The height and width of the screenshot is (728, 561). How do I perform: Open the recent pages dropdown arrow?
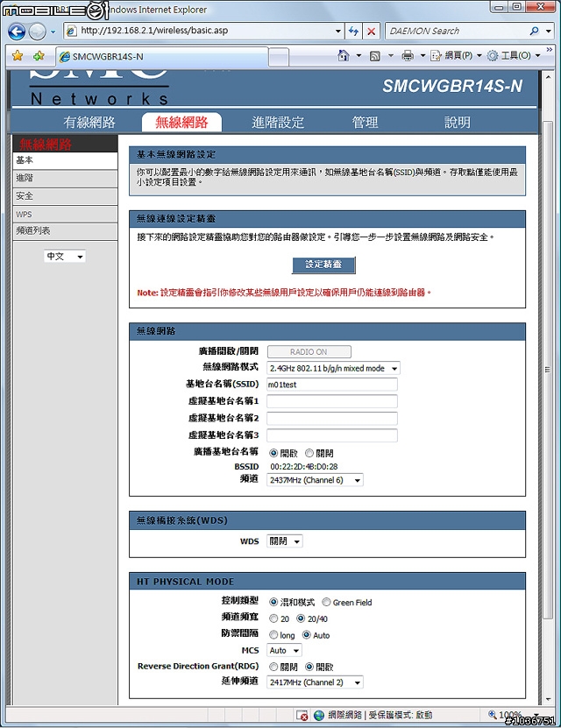click(x=53, y=32)
